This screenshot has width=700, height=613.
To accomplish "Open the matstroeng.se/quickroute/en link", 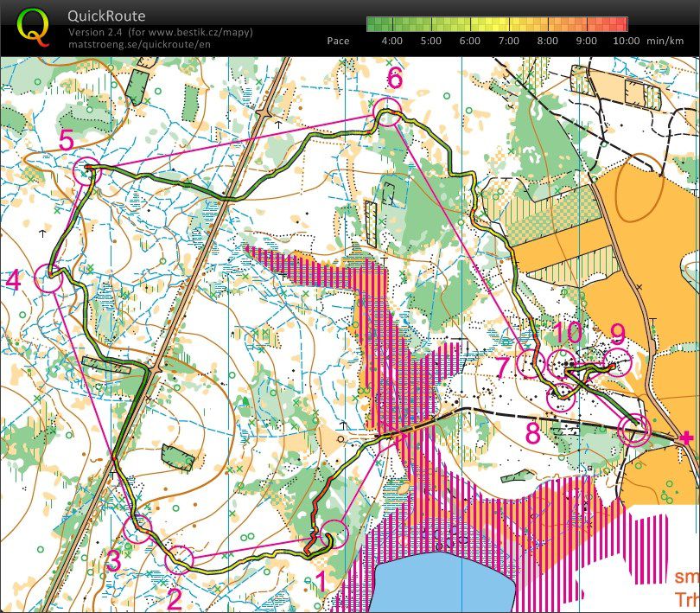I will pos(139,44).
